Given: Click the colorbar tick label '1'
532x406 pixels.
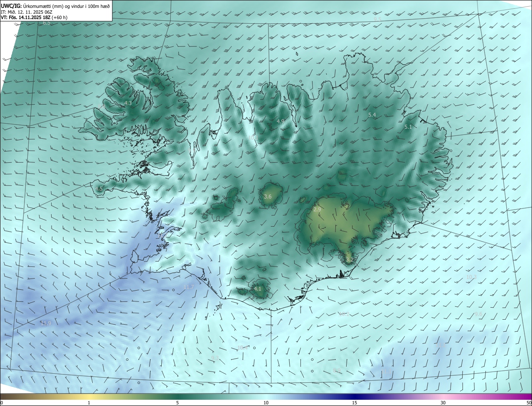Looking at the screenshot, I should point(89,403).
